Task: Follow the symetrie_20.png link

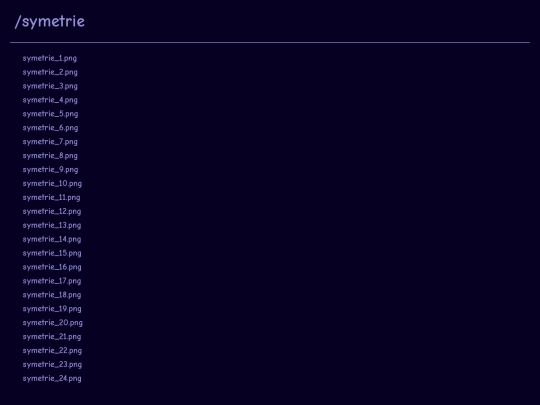Action: click(52, 323)
